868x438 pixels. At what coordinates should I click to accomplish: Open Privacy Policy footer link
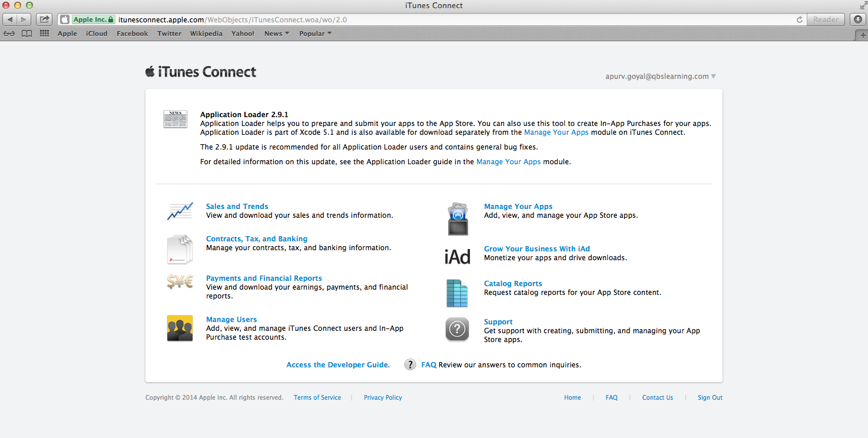[383, 398]
